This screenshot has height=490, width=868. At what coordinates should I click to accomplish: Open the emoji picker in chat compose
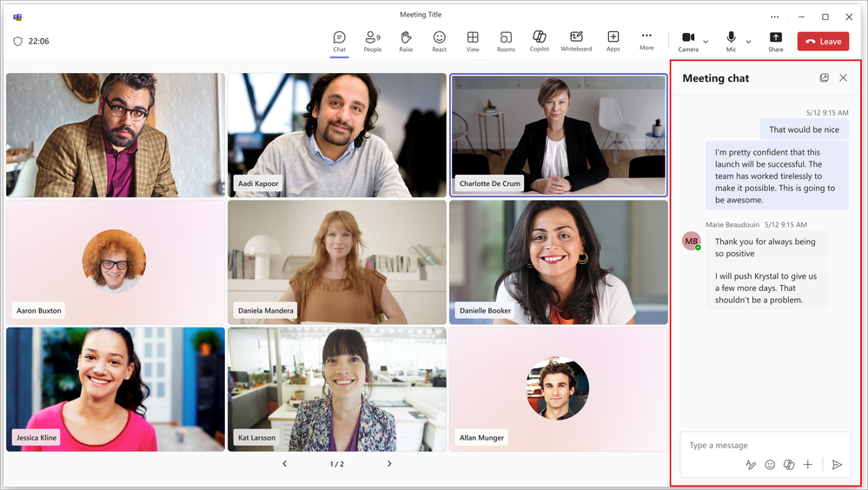coord(770,465)
